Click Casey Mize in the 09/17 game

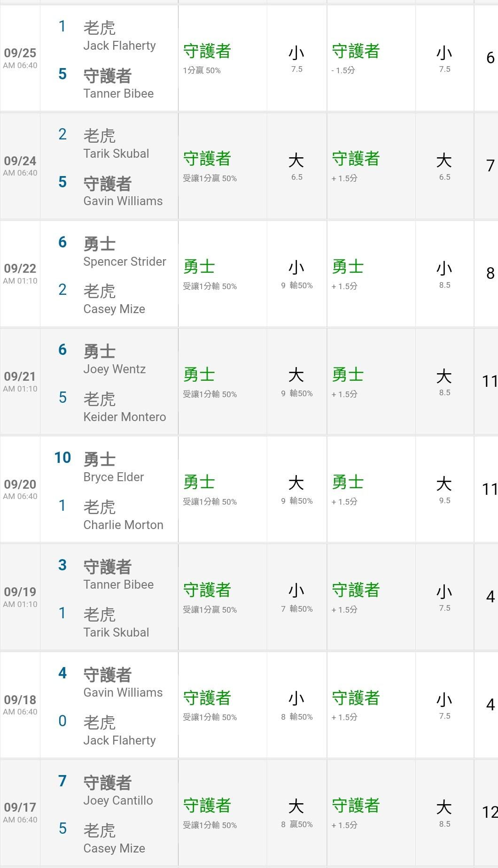(x=114, y=848)
